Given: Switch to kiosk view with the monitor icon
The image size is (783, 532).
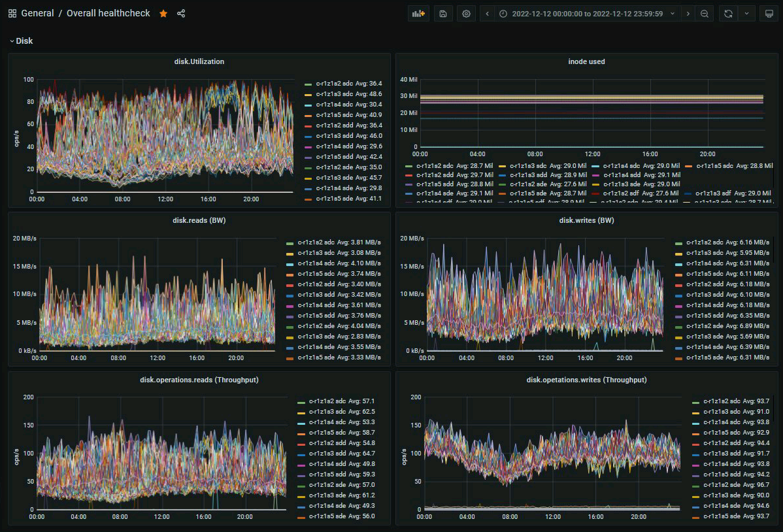Looking at the screenshot, I should pos(769,14).
